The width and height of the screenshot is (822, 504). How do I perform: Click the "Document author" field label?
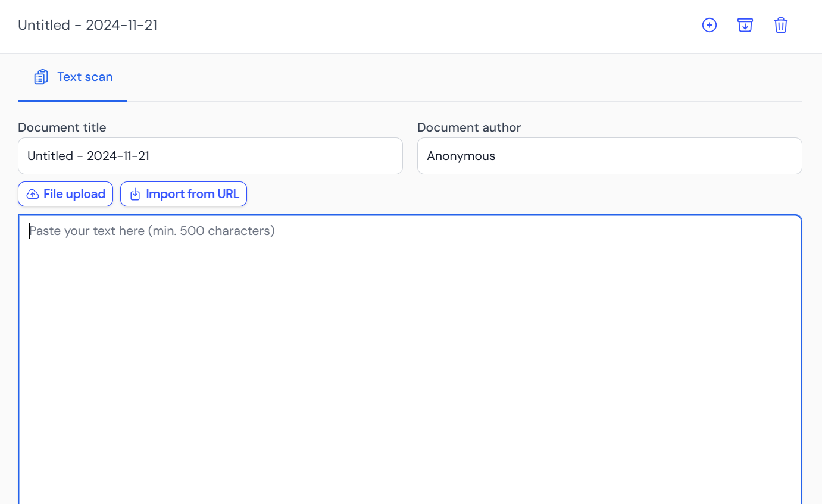click(468, 127)
